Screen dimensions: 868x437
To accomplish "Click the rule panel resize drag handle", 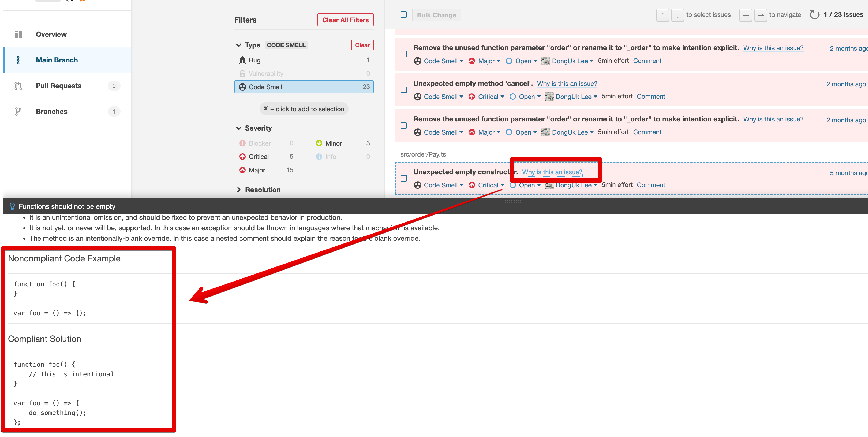I will (513, 201).
